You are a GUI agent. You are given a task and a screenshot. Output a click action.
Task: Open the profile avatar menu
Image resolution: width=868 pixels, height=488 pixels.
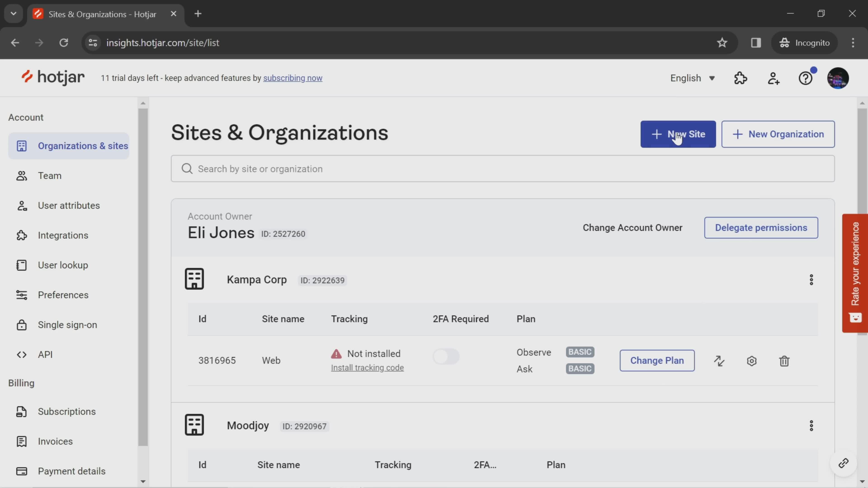(838, 78)
